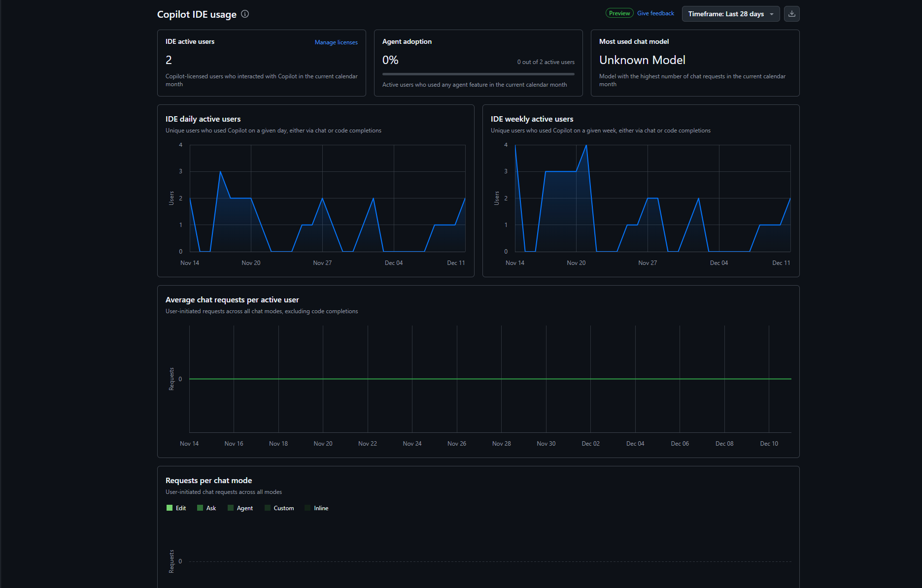922x588 pixels.
Task: Click the '0%' agent adoption value
Action: (x=390, y=60)
